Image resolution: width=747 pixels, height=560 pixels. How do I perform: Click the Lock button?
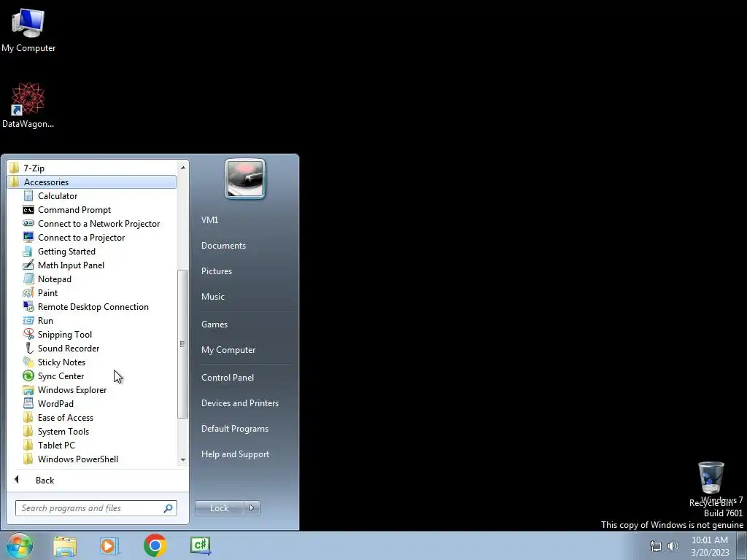tap(220, 508)
